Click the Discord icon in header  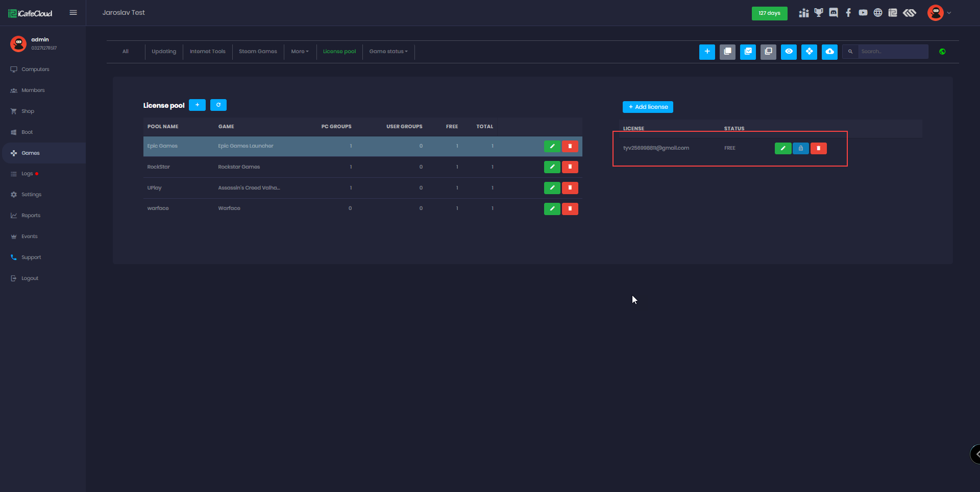(834, 13)
